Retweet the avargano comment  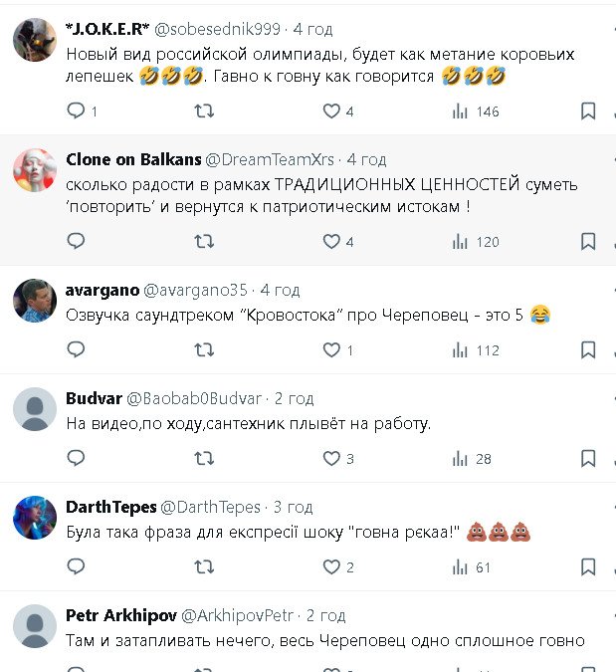[204, 349]
